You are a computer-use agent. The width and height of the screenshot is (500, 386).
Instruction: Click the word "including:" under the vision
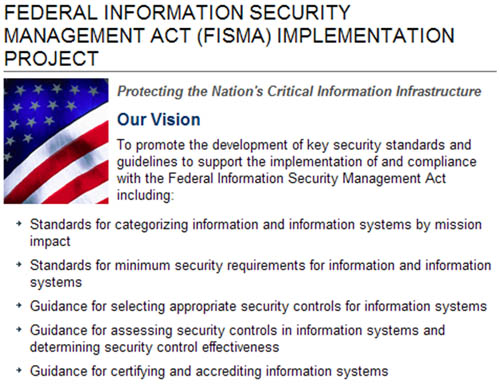pos(145,195)
